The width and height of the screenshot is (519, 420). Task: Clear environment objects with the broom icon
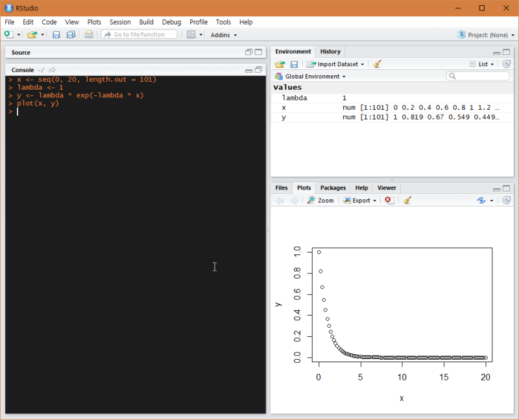[x=378, y=64]
